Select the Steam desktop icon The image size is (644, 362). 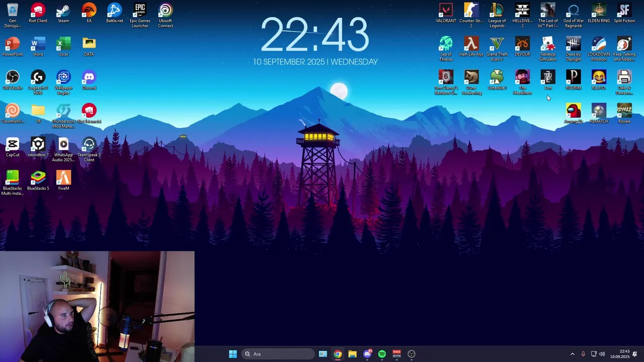63,14
